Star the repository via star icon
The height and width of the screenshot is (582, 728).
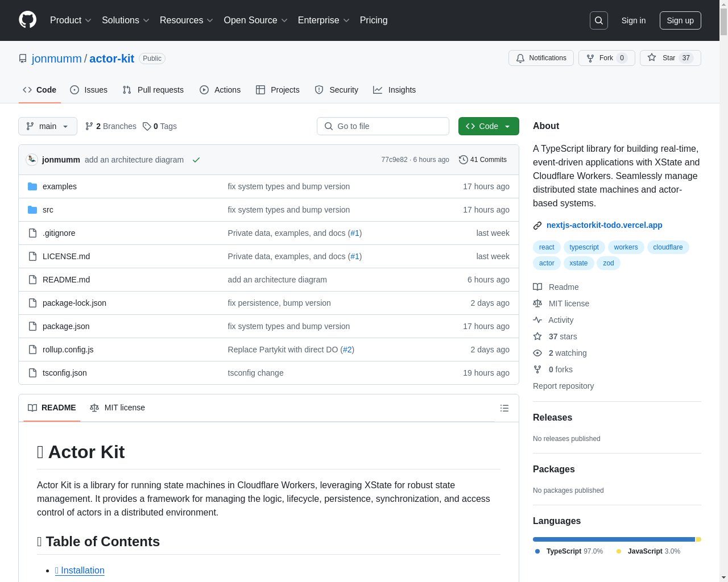pos(652,57)
